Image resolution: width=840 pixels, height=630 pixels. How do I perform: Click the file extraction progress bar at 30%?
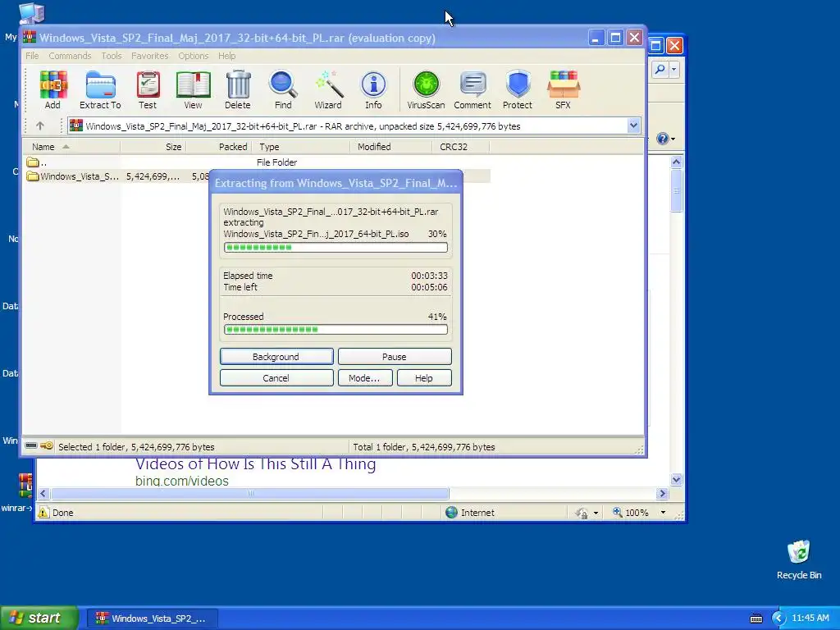(x=336, y=248)
